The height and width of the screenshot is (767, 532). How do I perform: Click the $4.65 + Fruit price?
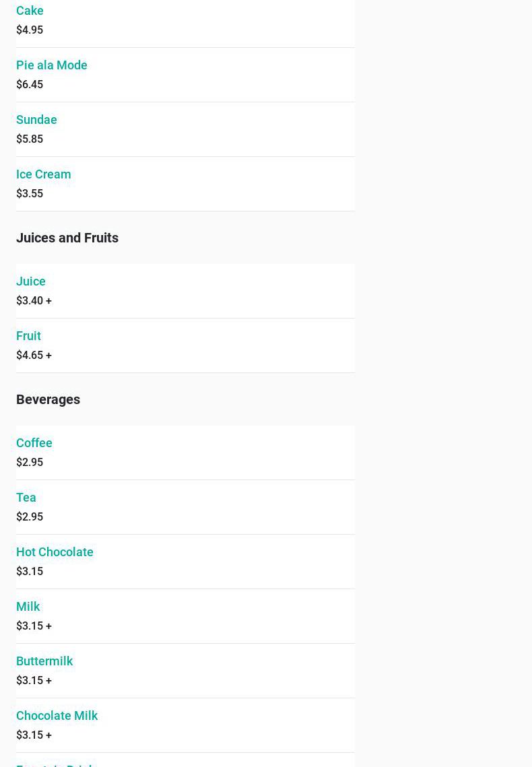[x=34, y=356]
